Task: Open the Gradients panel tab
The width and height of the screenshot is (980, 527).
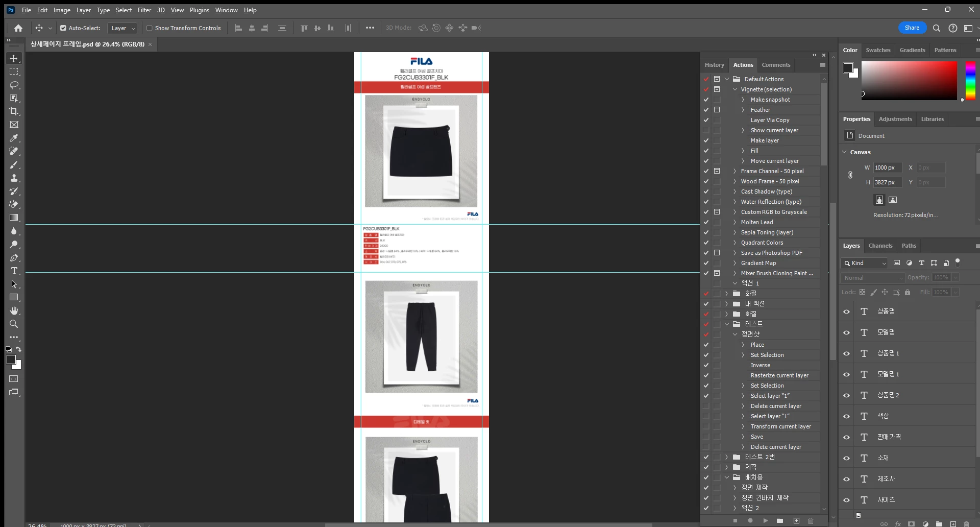Action: (x=912, y=50)
